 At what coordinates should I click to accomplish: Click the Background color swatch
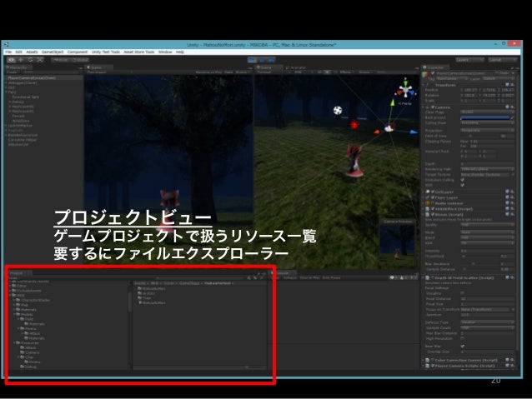point(484,117)
